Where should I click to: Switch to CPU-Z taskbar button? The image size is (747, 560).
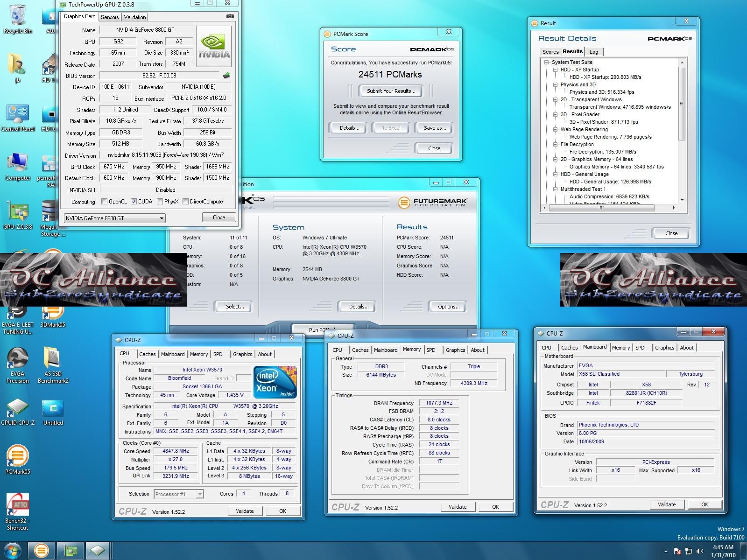point(98,551)
